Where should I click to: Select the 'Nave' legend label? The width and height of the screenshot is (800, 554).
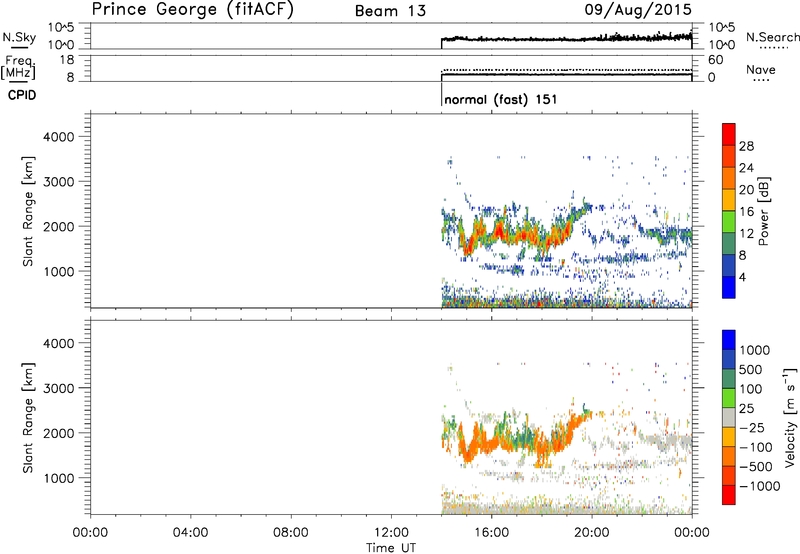(x=761, y=69)
